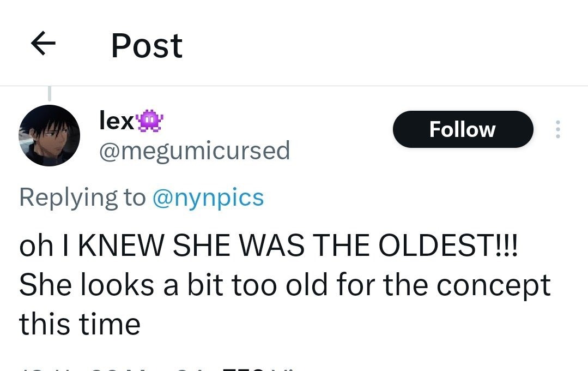
Task: Tap the thread connector line above avatar
Action: pos(50,94)
